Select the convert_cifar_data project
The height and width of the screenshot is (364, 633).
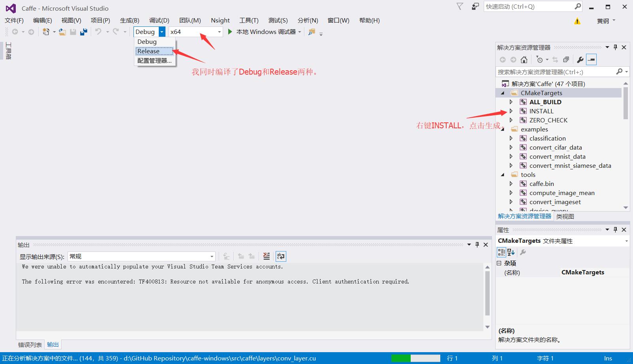[556, 147]
